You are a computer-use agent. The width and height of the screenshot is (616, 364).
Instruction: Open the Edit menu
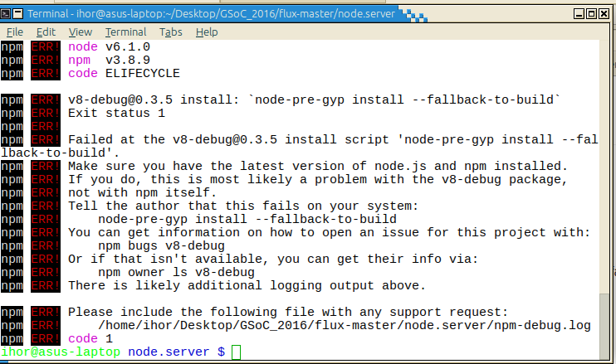coord(46,32)
